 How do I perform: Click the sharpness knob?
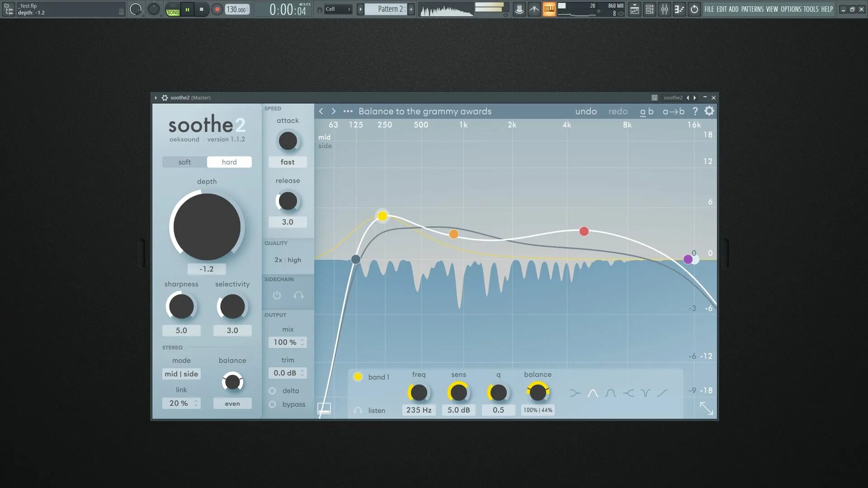(181, 306)
